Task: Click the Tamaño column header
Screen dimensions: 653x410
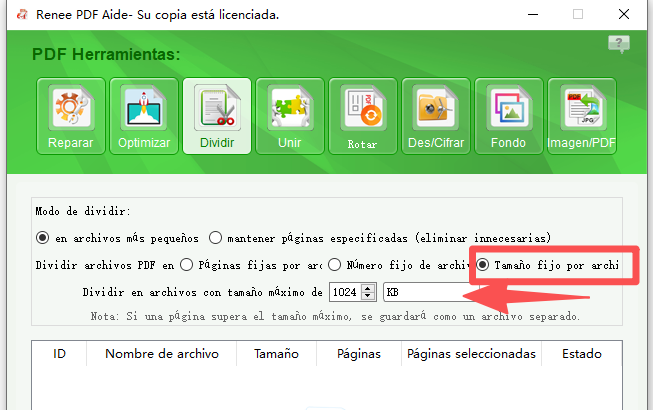Action: [277, 354]
